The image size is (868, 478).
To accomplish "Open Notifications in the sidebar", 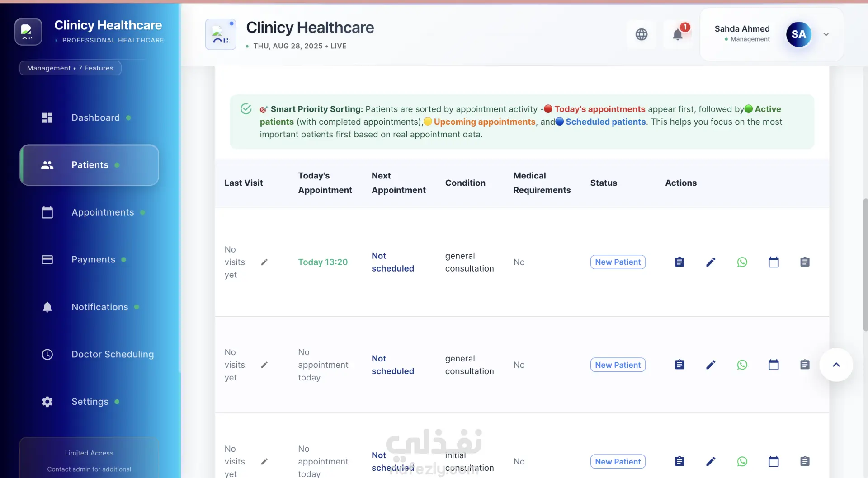I will tap(89, 307).
